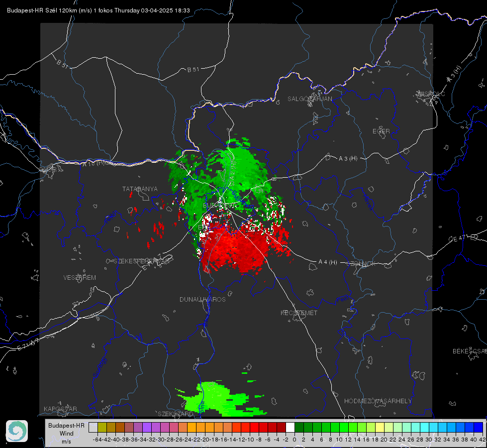Viewport: 487px width, 448px height.
Task: Click the SALGÓTARJÁN city label
Action: (x=309, y=99)
